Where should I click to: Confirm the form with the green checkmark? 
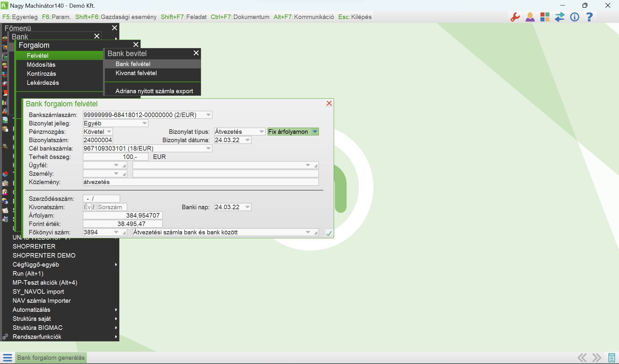[329, 233]
